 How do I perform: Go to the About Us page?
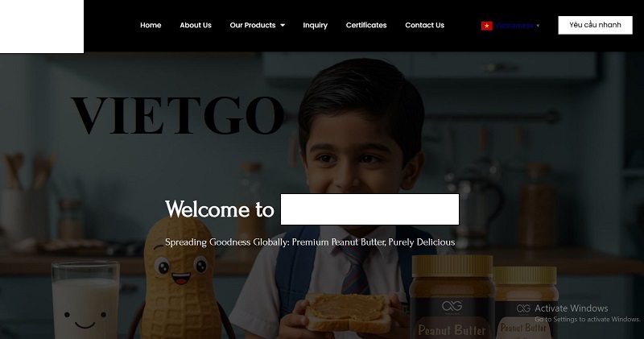(196, 25)
